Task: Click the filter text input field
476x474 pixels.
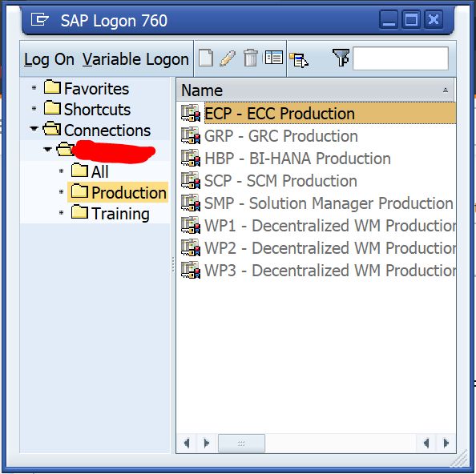Action: [x=401, y=58]
